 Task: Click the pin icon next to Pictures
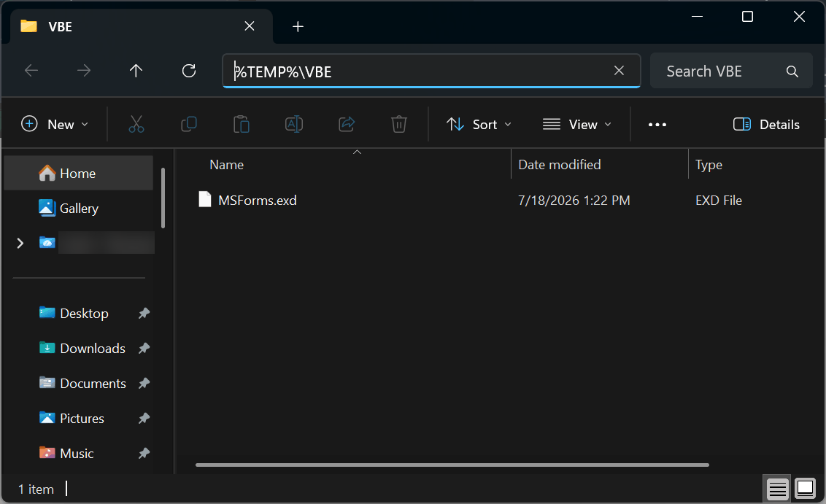(144, 418)
